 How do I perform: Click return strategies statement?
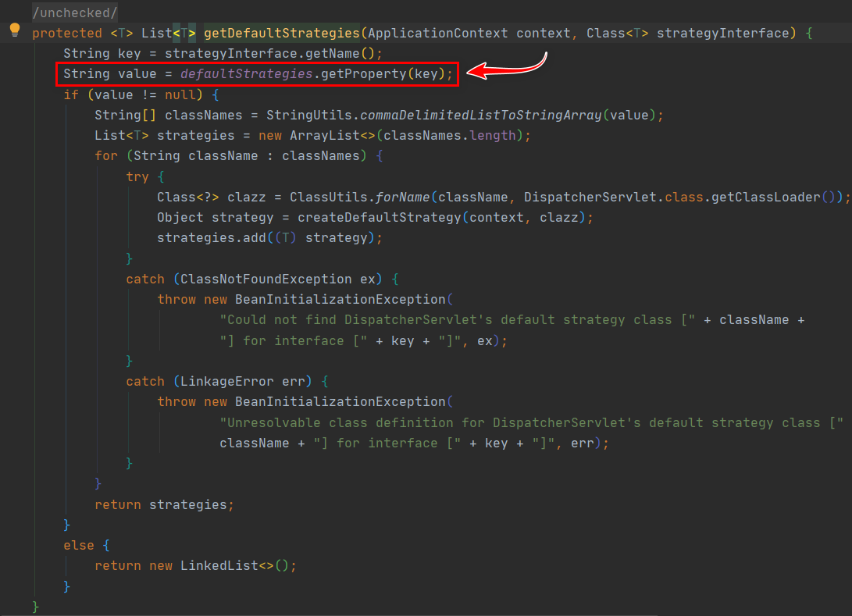164,504
